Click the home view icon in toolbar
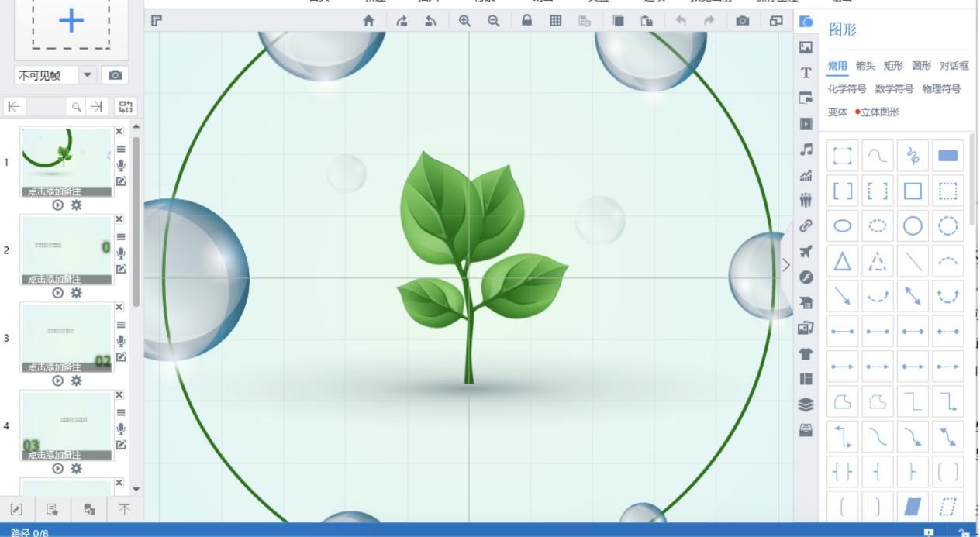The image size is (980, 537). [x=369, y=21]
